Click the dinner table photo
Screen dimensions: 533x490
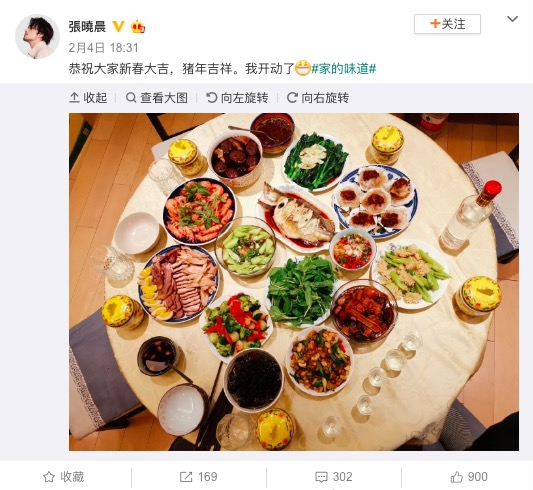click(294, 282)
